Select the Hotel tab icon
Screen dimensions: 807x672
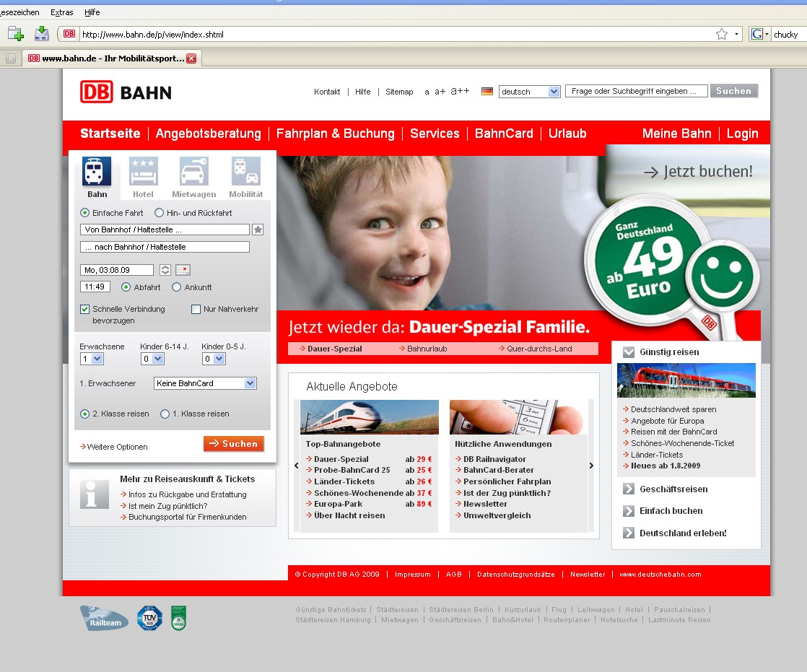(x=143, y=171)
